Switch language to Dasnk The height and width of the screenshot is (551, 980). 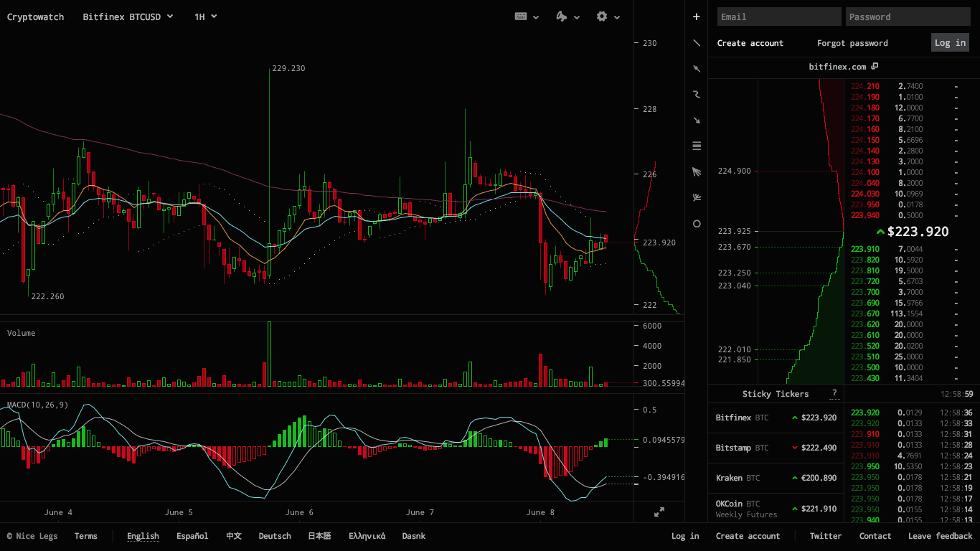414,536
